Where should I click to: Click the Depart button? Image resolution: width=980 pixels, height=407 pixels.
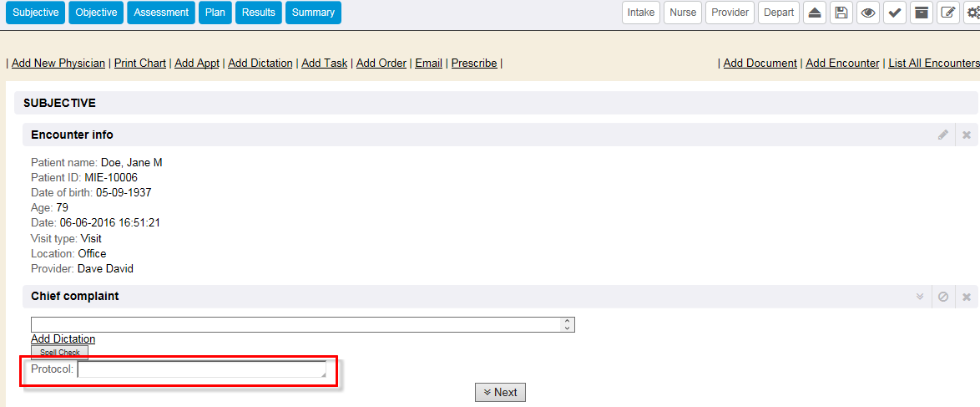click(x=779, y=13)
